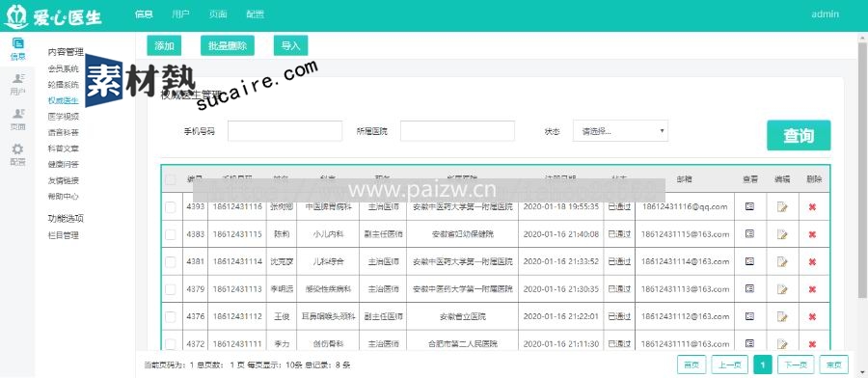This screenshot has height=378, width=868.
Task: Check the box for row 4376
Action: click(171, 317)
